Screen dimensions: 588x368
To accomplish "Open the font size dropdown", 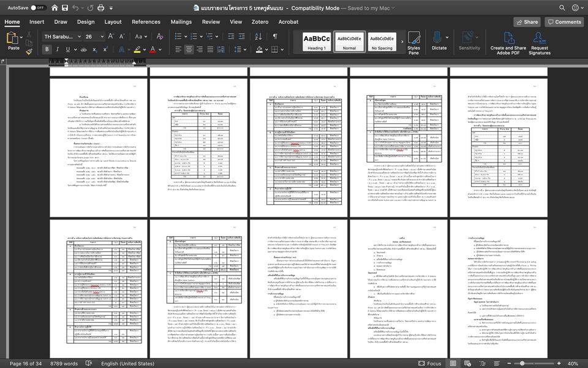I will tap(102, 36).
